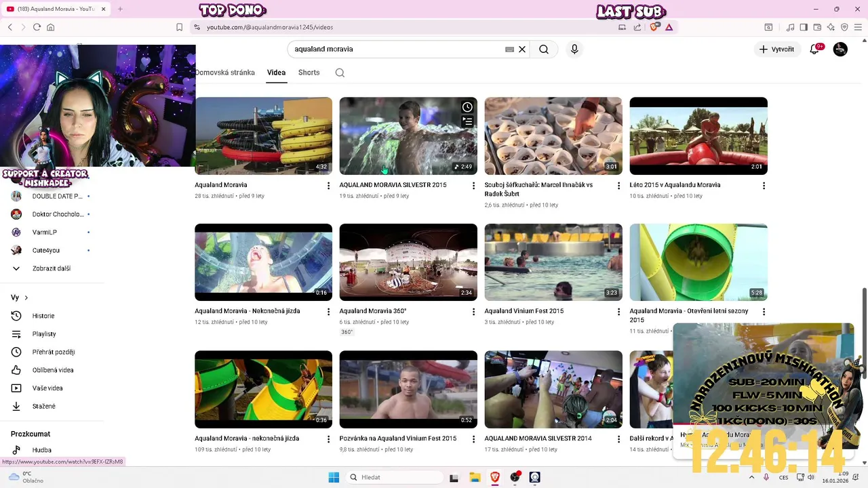Click the browser address bar URL
The width and height of the screenshot is (868, 488).
(x=270, y=27)
